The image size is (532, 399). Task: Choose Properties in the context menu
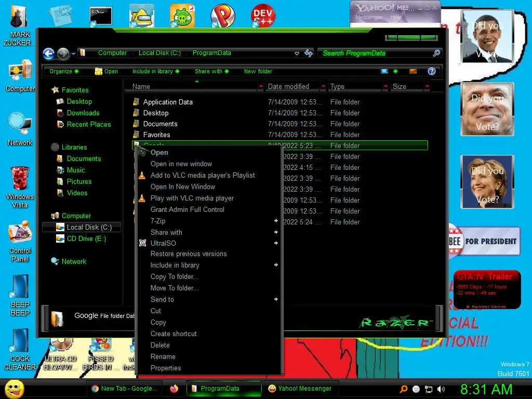click(209, 368)
